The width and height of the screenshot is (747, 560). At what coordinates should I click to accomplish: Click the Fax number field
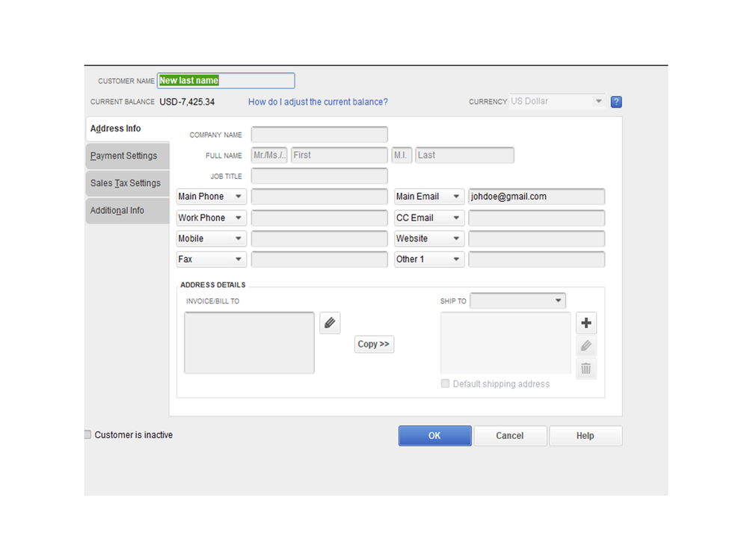319,259
